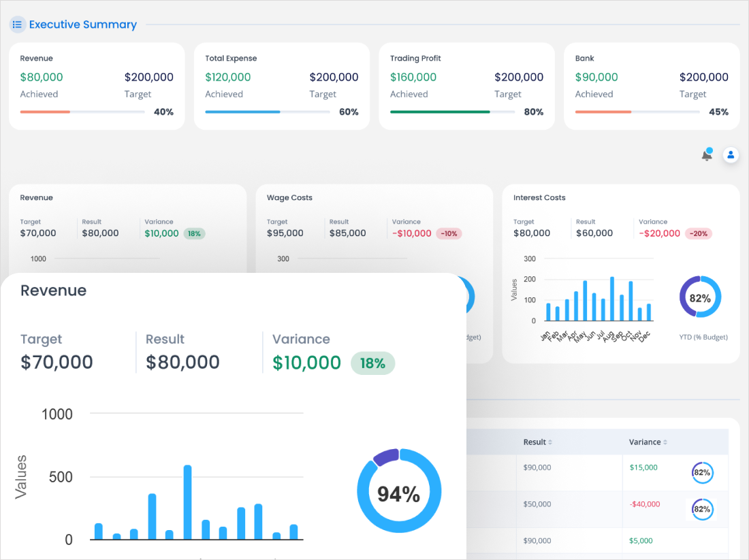Click the -10% badge in Wage Costs
Screen dimensions: 749x560
point(449,233)
